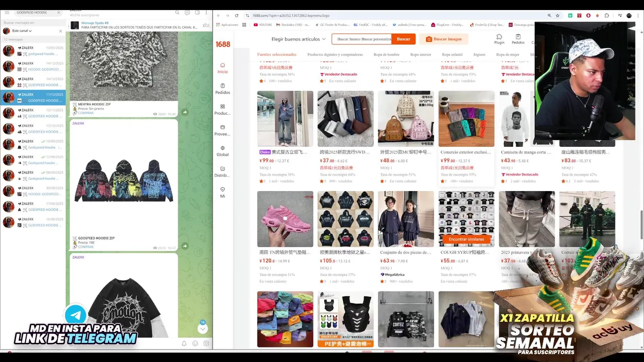The width and height of the screenshot is (644, 362).
Task: Open Proveedores in 1688 sidebar
Action: [x=222, y=130]
